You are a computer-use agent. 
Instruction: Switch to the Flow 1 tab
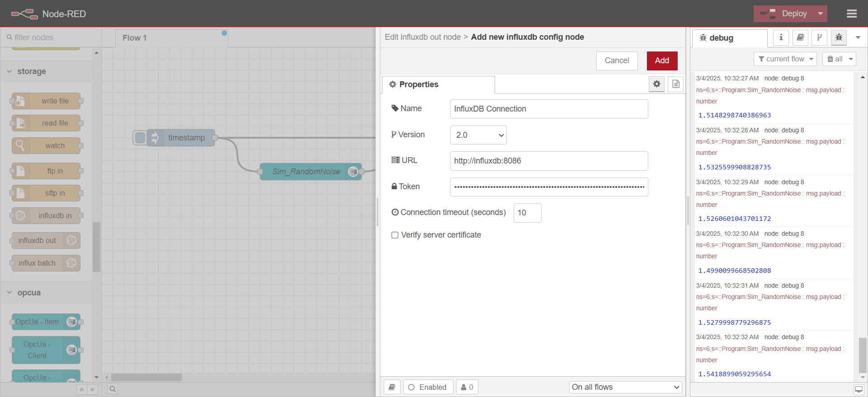point(135,38)
